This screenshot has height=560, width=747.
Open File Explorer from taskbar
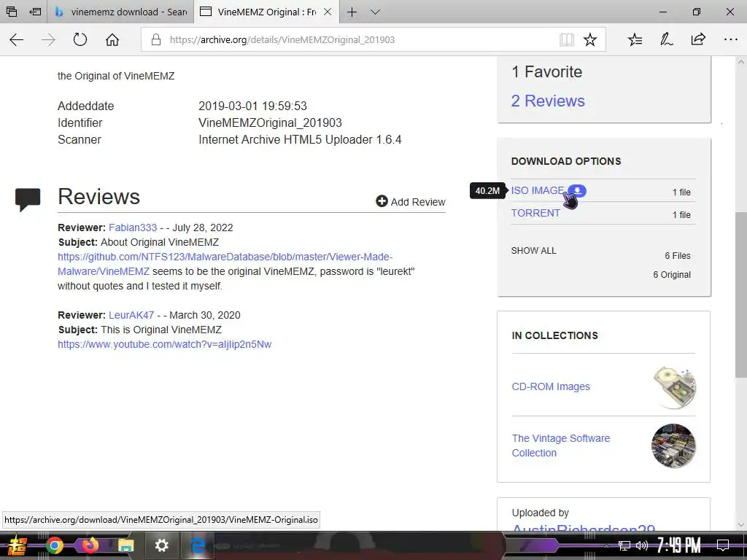[x=125, y=545]
